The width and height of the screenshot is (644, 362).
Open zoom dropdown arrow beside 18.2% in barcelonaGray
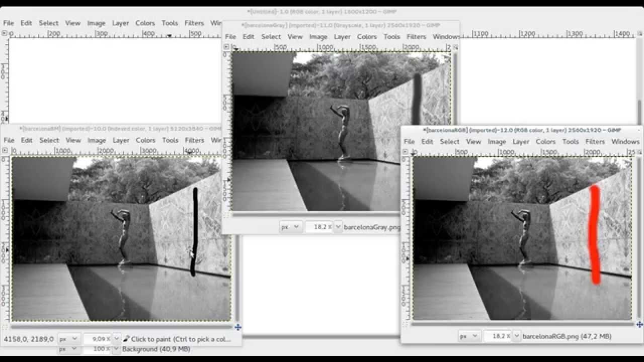pyautogui.click(x=338, y=227)
